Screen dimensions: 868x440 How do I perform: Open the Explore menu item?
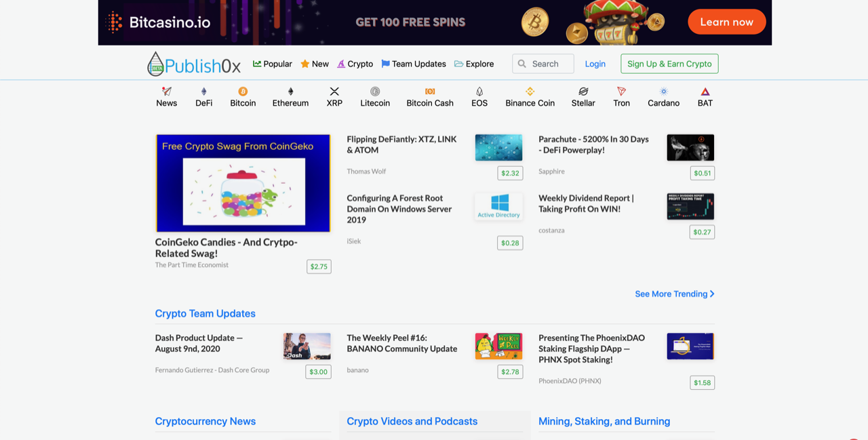[474, 64]
